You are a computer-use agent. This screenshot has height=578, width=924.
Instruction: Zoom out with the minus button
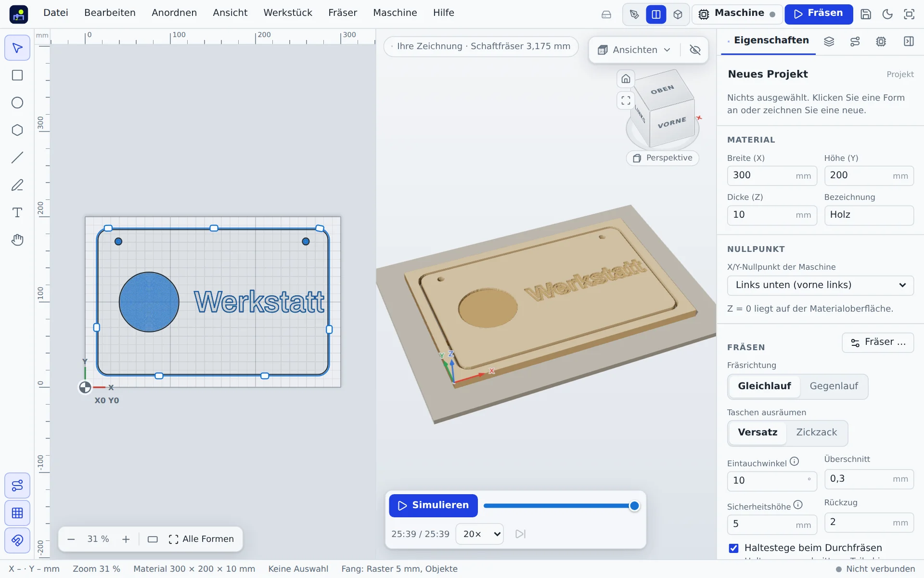pyautogui.click(x=71, y=539)
